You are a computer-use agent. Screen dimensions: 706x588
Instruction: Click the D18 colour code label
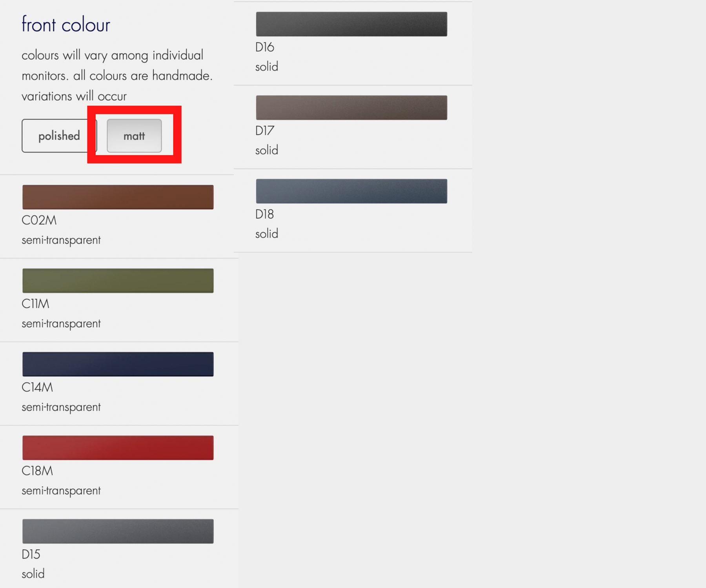[x=265, y=214]
